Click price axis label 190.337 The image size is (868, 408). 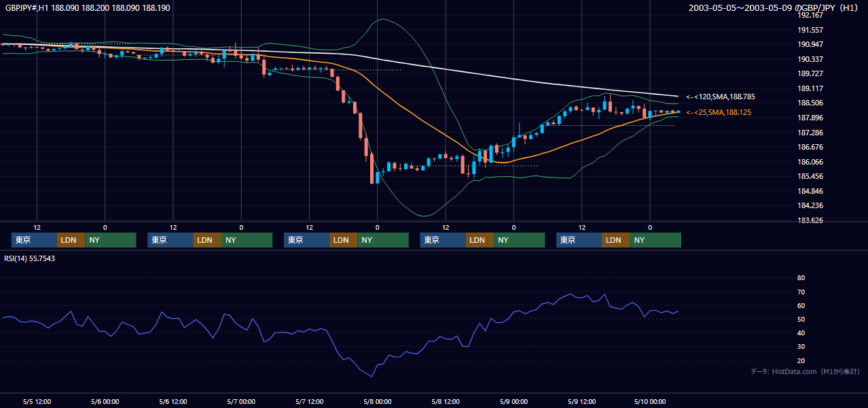click(810, 59)
